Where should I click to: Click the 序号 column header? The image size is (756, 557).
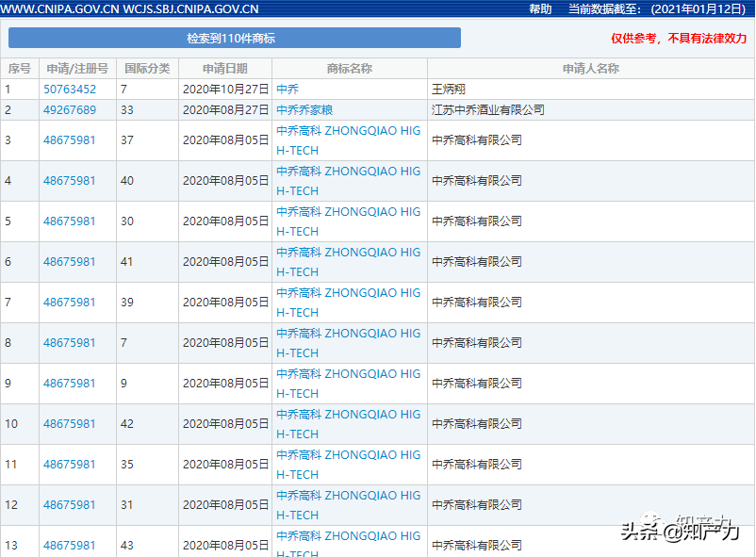coord(20,69)
